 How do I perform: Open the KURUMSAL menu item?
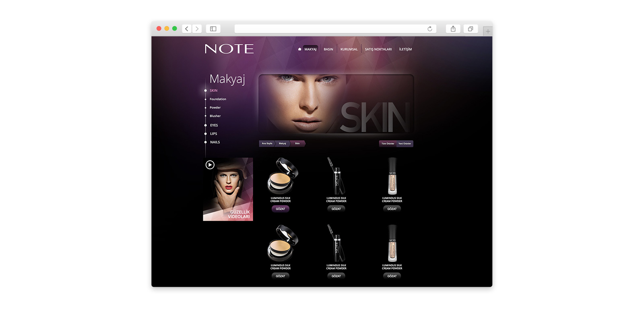[349, 49]
